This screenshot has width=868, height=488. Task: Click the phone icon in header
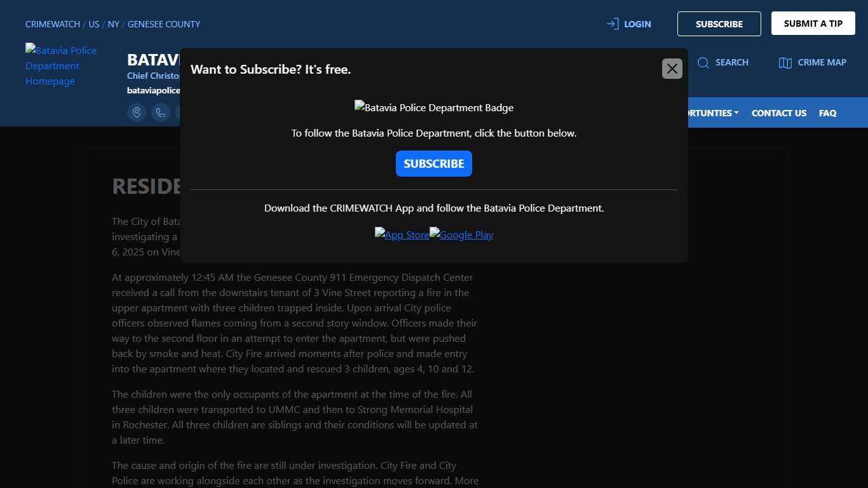pos(161,112)
